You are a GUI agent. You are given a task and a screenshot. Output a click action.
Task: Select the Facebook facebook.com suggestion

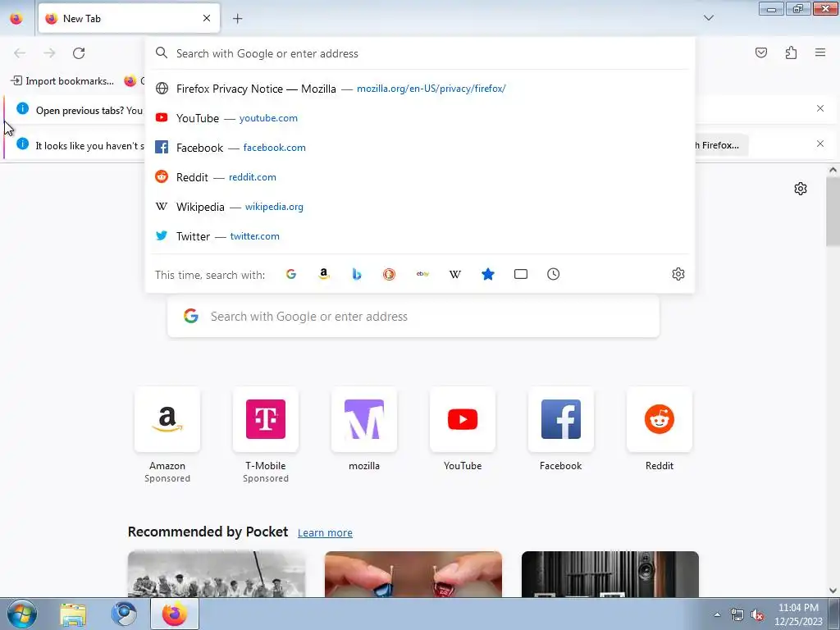click(420, 148)
